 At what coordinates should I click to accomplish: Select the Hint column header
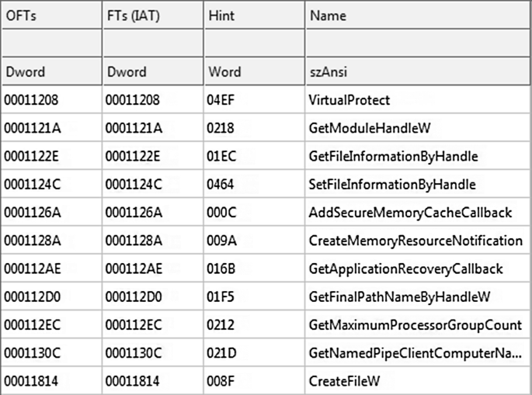tap(255, 16)
